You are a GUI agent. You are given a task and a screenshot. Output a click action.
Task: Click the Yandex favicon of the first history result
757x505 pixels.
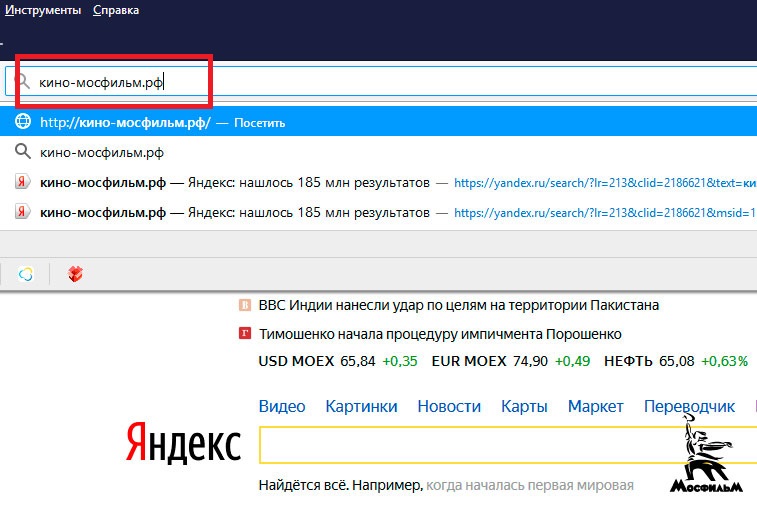tap(22, 182)
